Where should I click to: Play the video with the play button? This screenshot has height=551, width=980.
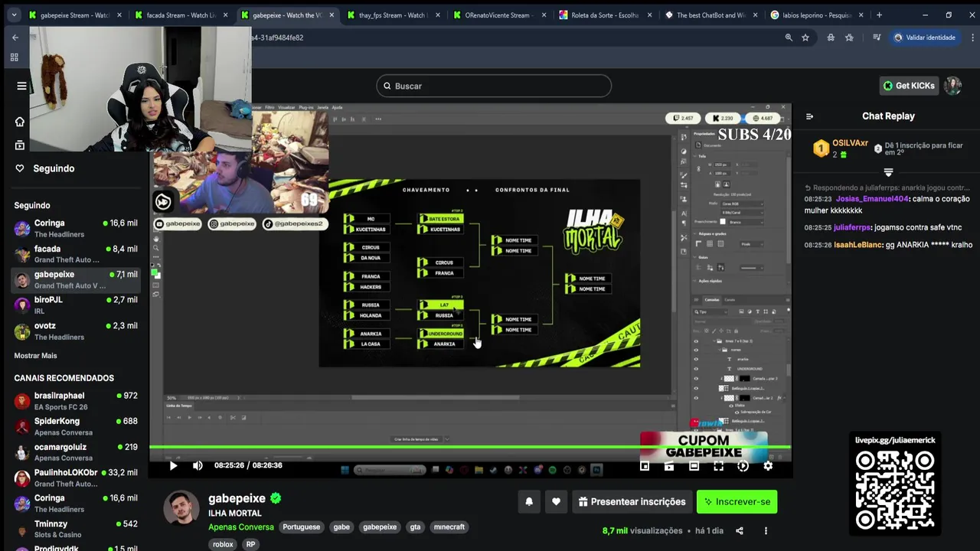point(173,465)
